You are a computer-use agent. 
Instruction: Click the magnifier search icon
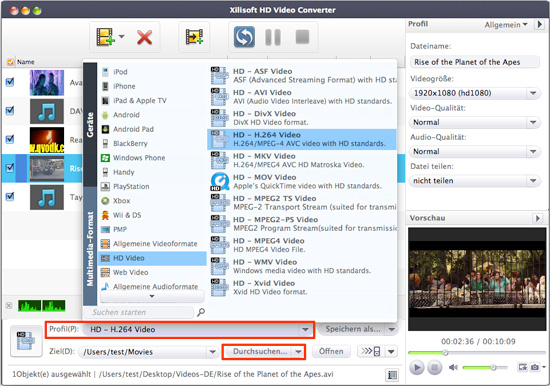tap(201, 312)
